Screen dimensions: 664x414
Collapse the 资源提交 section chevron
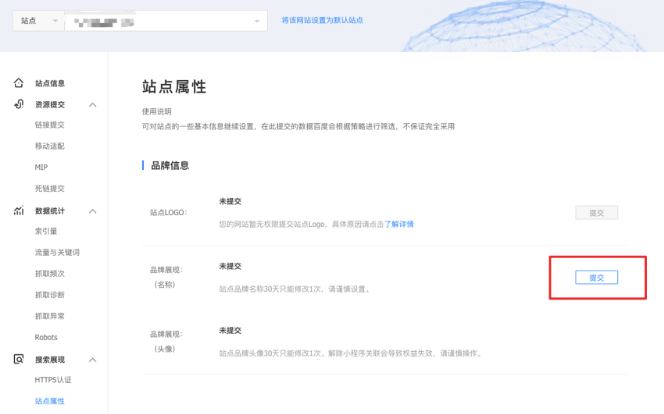click(93, 105)
